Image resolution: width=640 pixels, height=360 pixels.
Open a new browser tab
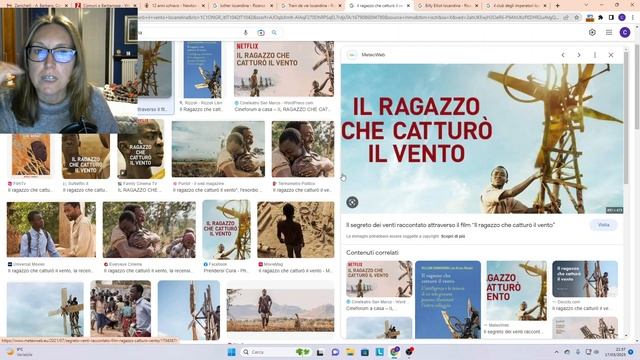[x=558, y=6]
